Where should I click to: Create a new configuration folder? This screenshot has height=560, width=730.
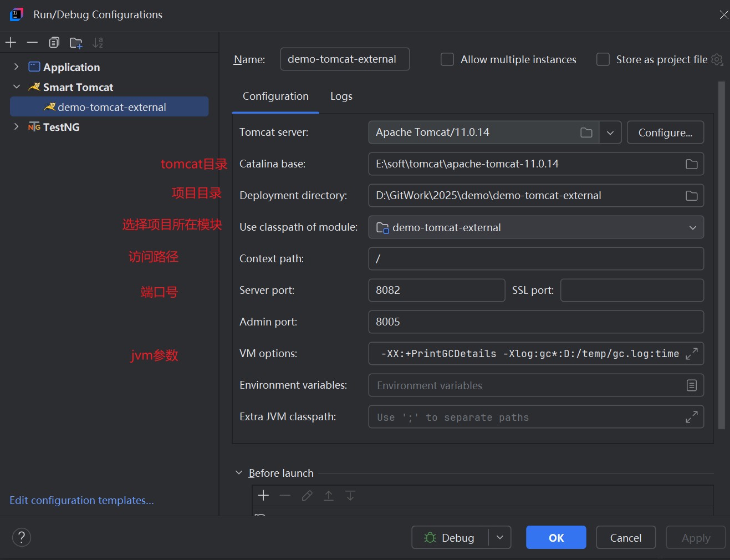coord(76,42)
